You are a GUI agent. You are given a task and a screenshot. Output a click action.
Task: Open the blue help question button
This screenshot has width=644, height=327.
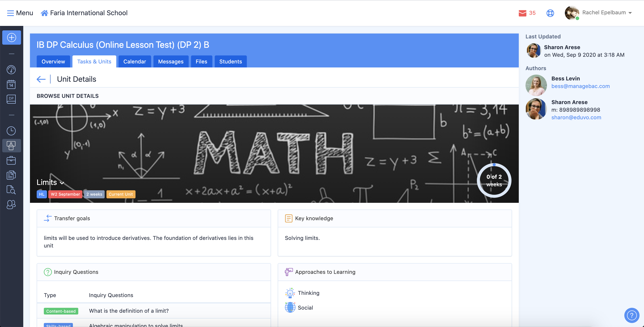click(x=631, y=315)
